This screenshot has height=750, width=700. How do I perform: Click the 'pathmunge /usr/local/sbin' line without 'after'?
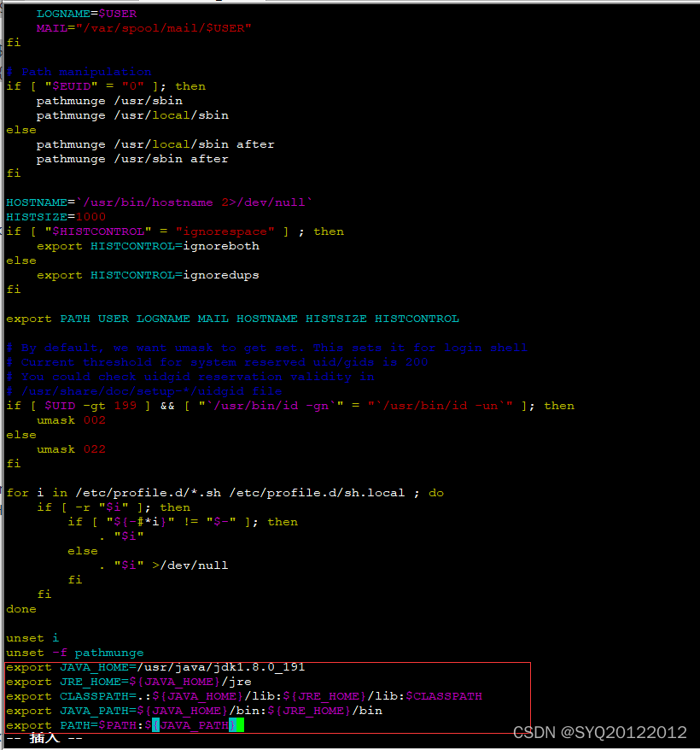(x=132, y=115)
